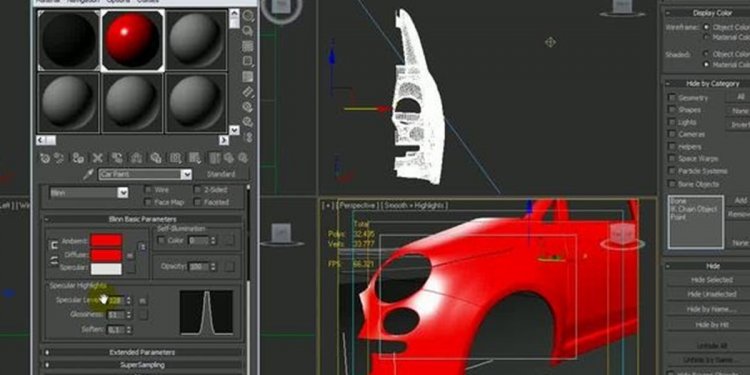Toggle the checkered Background icon
The image size is (750, 375).
(x=248, y=46)
